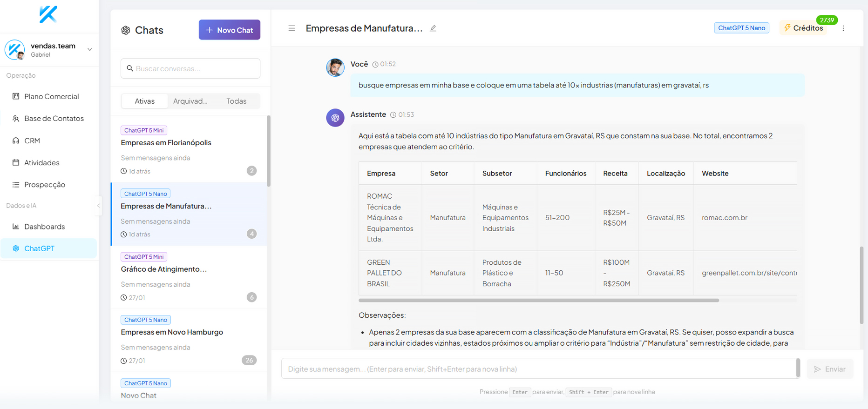868x409 pixels.
Task: Switch to the Todas tab
Action: (x=236, y=101)
